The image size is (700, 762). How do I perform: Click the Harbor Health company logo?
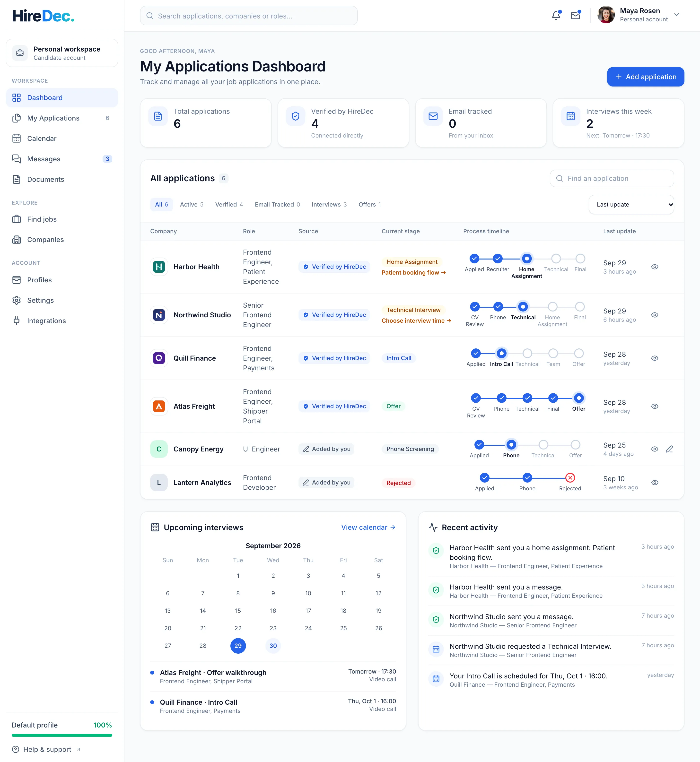pyautogui.click(x=159, y=267)
